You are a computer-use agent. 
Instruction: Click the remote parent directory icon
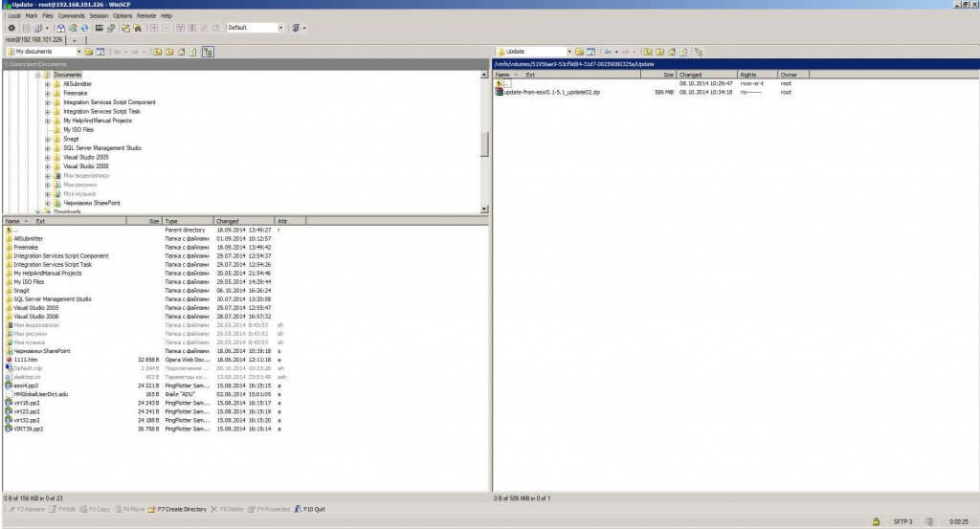648,52
